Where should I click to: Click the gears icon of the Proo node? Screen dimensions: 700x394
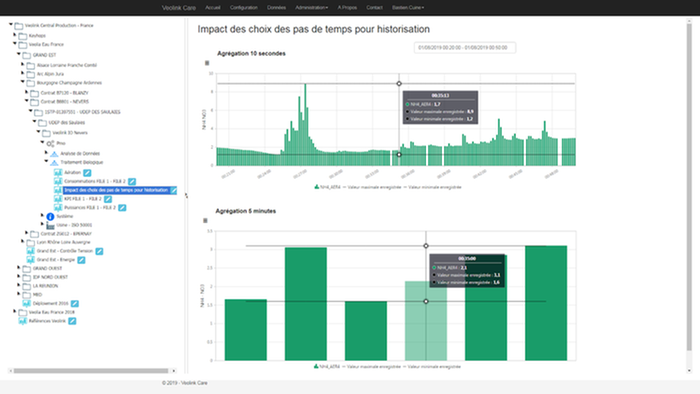tap(50, 143)
